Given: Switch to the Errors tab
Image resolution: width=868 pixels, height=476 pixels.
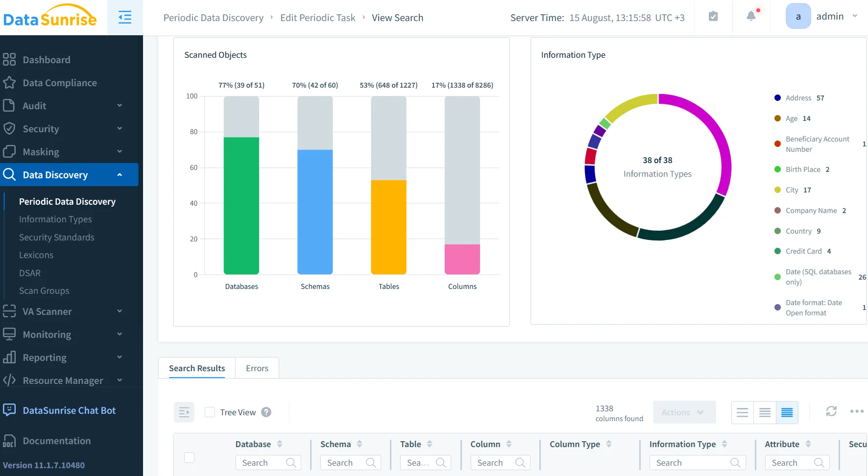Looking at the screenshot, I should click(x=257, y=368).
